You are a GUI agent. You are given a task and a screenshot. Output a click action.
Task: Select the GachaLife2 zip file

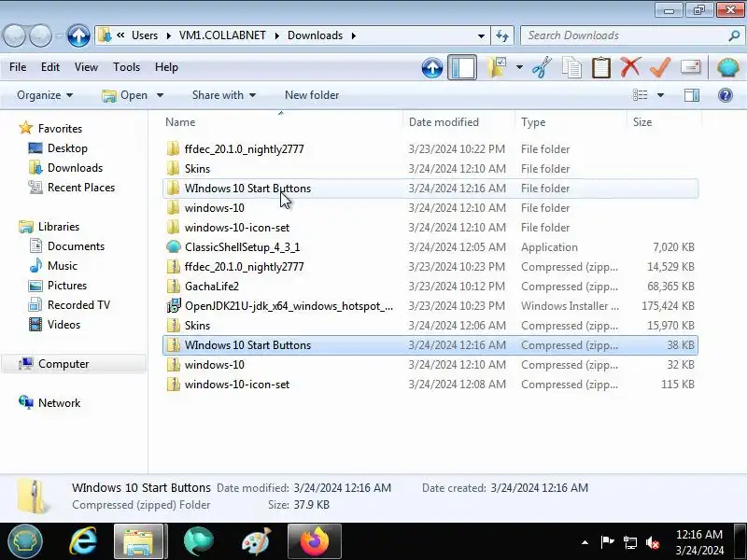coord(430,287)
